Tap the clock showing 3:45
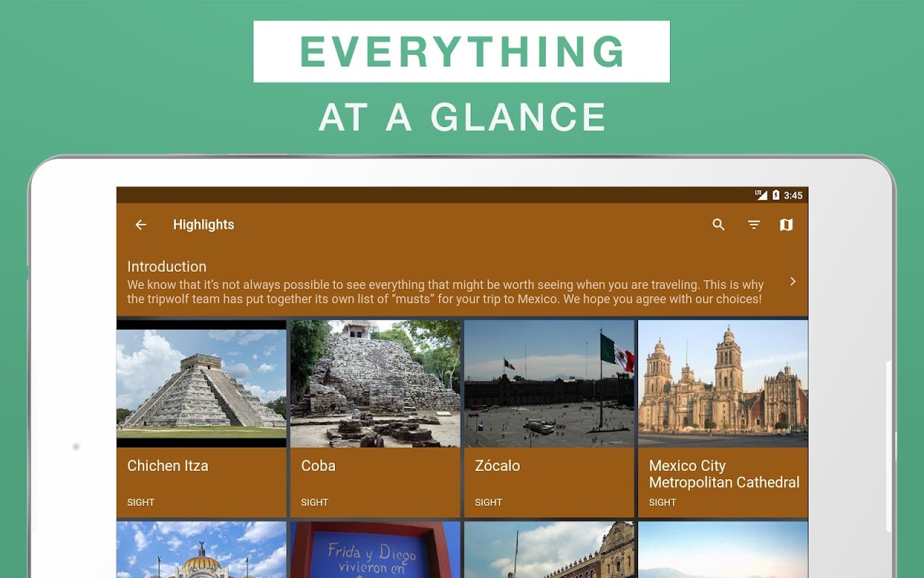This screenshot has width=924, height=578. tap(793, 195)
